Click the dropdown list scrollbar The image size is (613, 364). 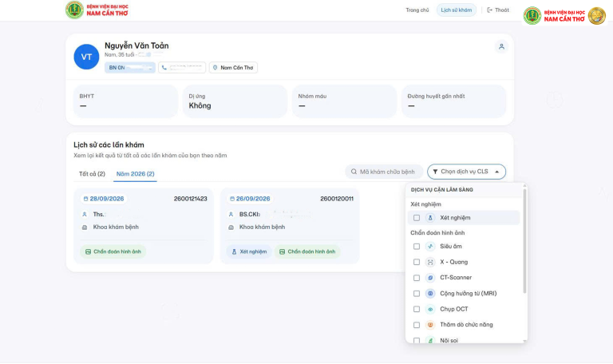click(x=524, y=240)
